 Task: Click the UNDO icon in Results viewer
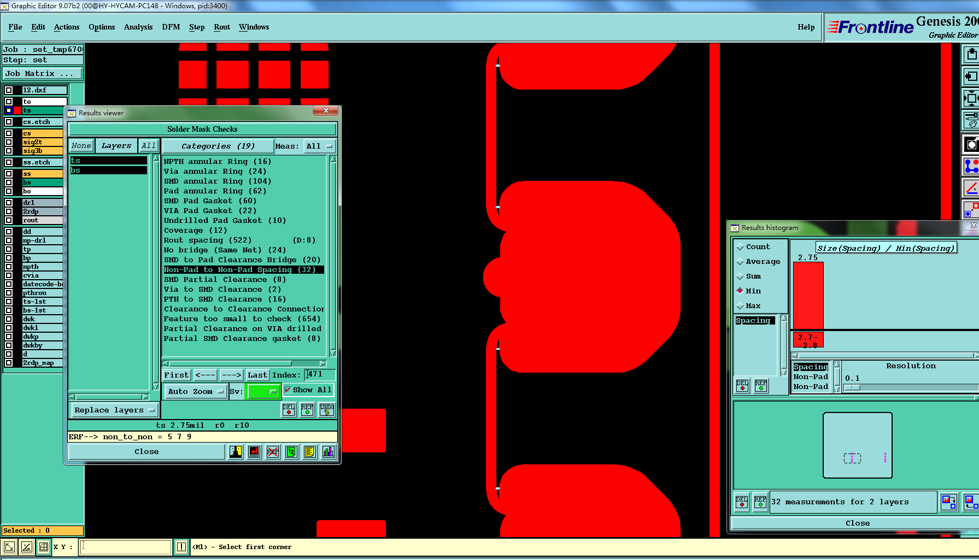point(327,409)
